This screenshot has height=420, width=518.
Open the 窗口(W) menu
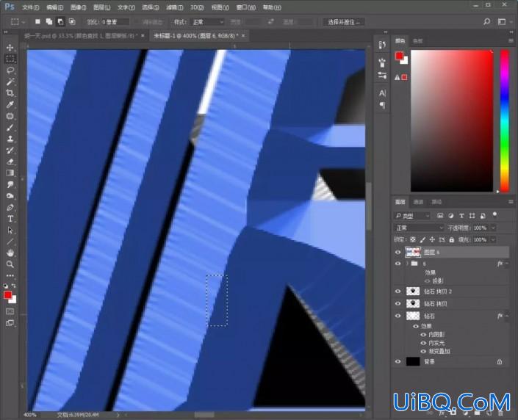(246, 7)
